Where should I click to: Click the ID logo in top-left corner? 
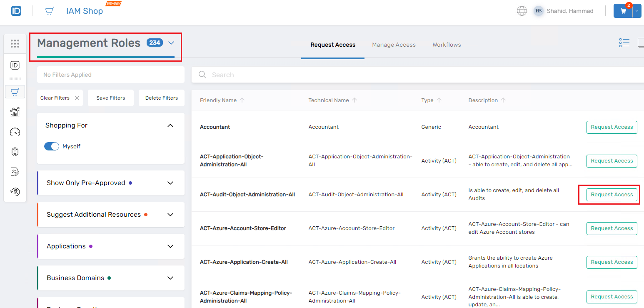[16, 11]
